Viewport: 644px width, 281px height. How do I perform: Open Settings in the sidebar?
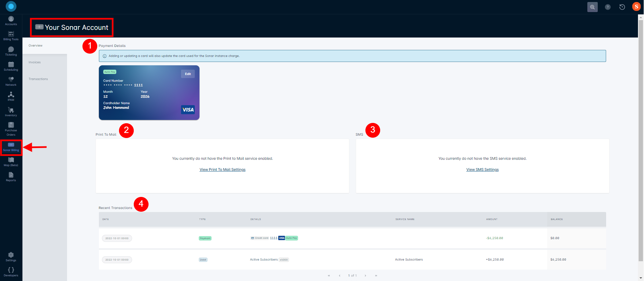tap(11, 257)
